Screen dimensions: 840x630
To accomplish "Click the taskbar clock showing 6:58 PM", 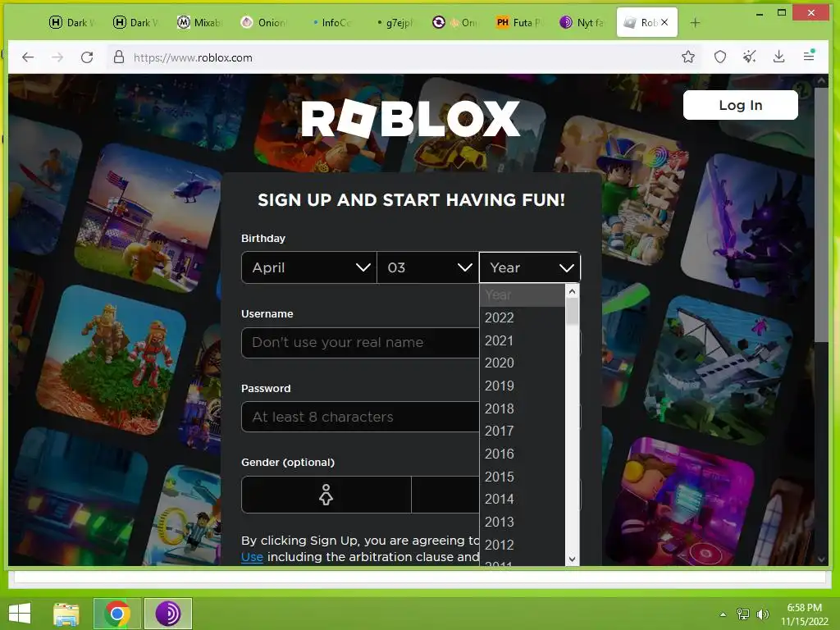I will point(804,614).
